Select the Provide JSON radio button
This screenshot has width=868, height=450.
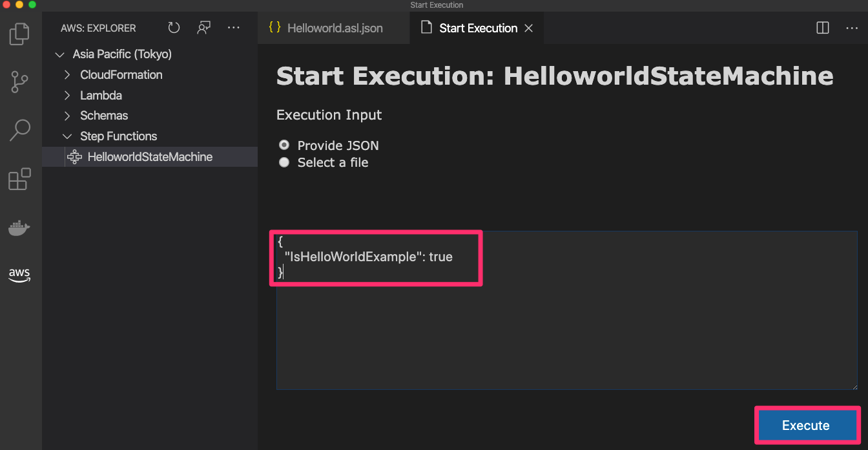tap(284, 145)
